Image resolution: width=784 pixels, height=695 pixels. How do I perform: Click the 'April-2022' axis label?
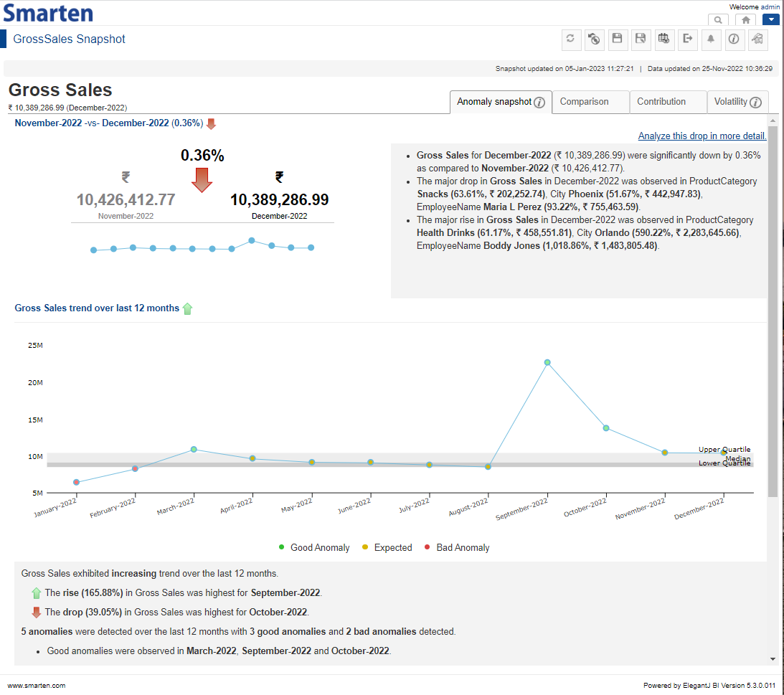pos(237,506)
